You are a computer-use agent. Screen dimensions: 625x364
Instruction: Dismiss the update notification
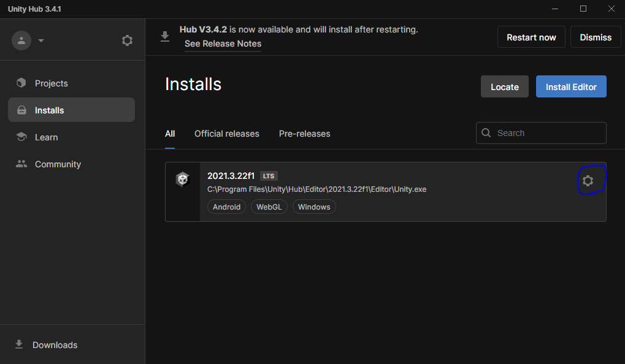coord(596,37)
